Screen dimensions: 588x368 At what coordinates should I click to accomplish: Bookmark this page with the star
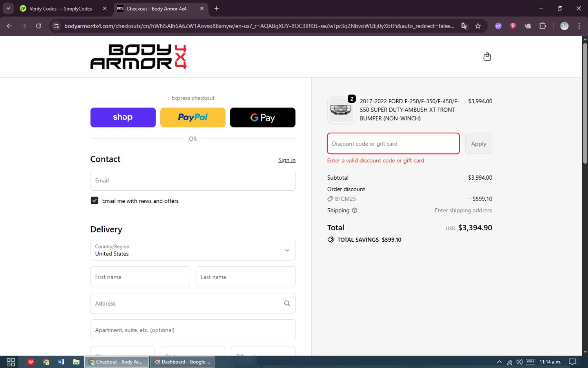(478, 26)
